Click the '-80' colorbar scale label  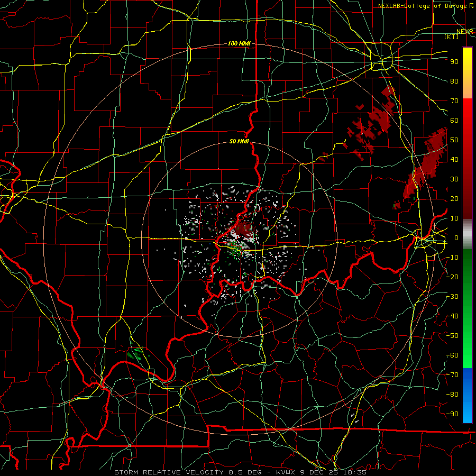tap(453, 395)
